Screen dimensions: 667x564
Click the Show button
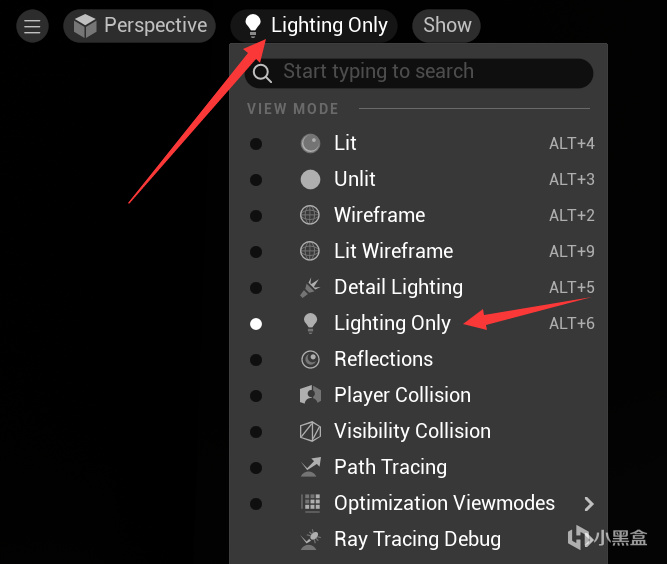click(x=447, y=26)
